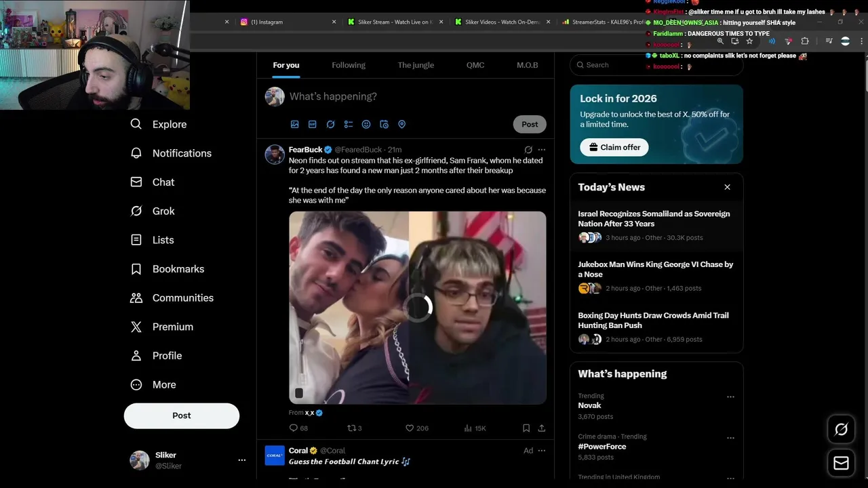Open three-dot menu on FearBuck's post
868x488 pixels.
coord(541,149)
